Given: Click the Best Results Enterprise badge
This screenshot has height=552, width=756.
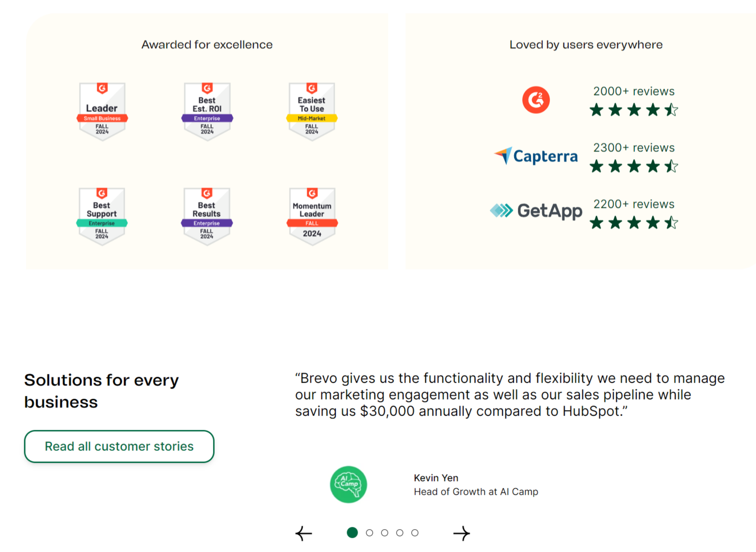Looking at the screenshot, I should coord(207,216).
